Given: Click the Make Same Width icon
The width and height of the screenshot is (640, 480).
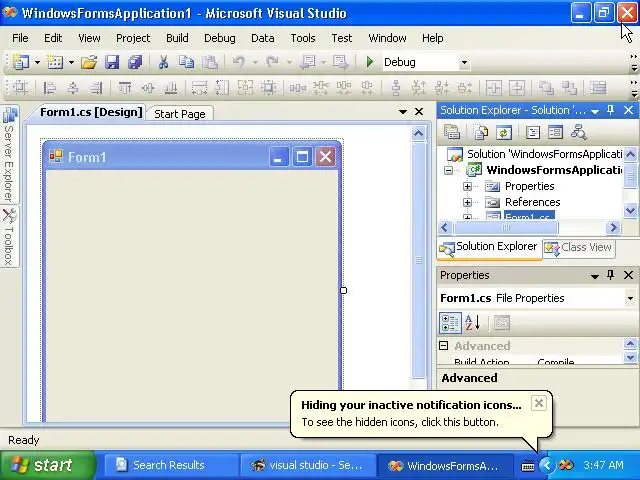Looking at the screenshot, I should tap(199, 88).
